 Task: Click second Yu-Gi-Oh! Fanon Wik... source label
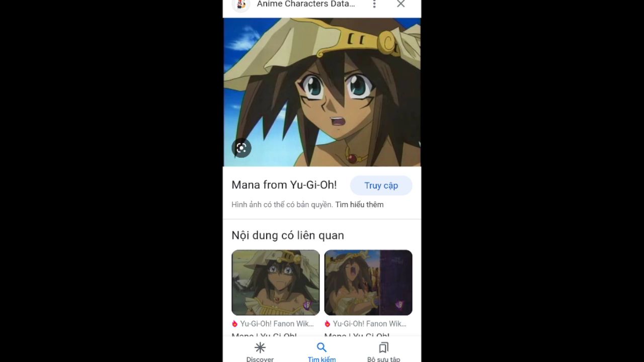coord(369,324)
